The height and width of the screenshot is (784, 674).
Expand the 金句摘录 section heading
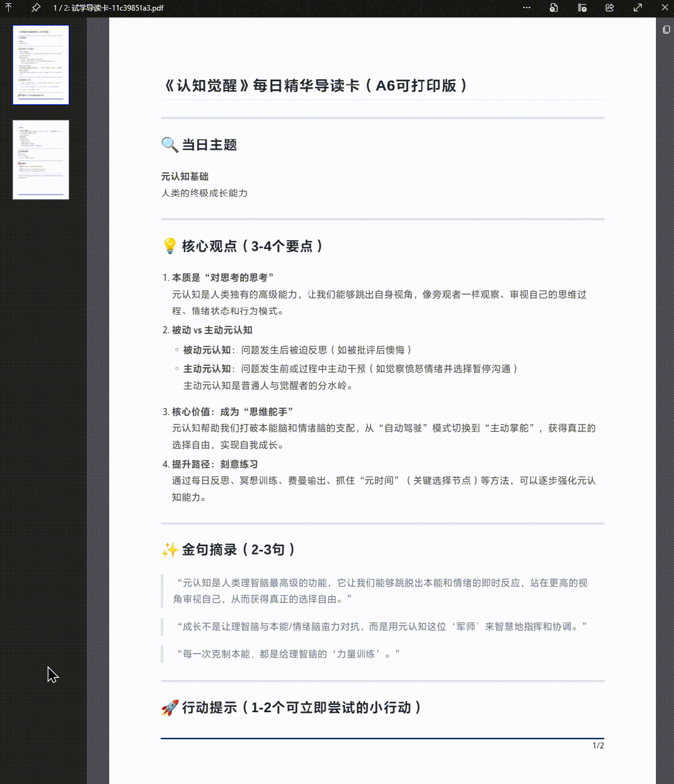point(227,550)
